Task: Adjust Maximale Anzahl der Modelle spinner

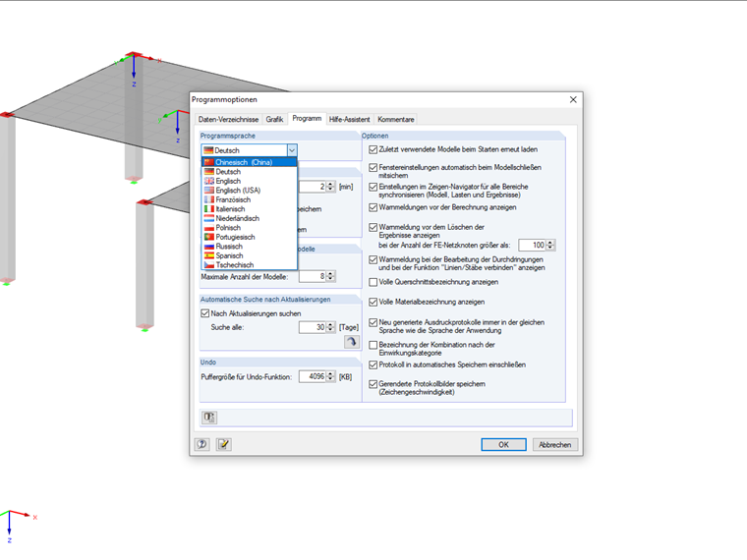Action: [x=330, y=276]
